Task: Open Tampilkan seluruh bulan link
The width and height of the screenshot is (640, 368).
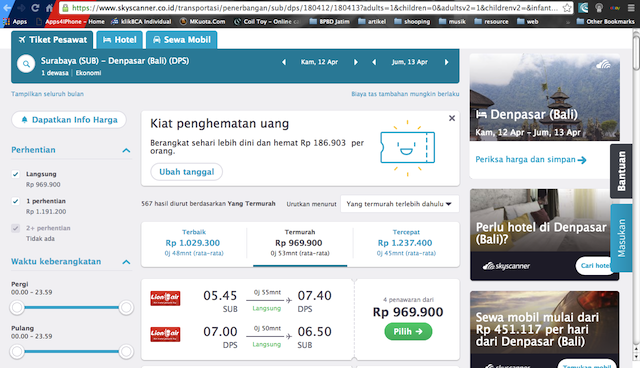Action: 47,94
